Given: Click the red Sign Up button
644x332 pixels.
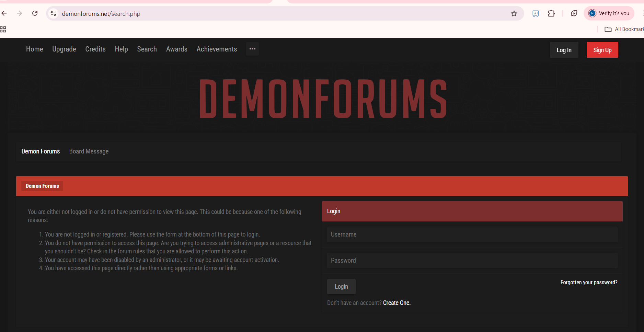Looking at the screenshot, I should tap(602, 50).
